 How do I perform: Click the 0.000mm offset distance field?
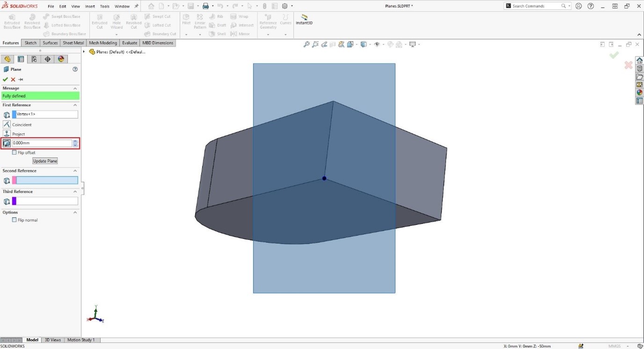(x=42, y=143)
